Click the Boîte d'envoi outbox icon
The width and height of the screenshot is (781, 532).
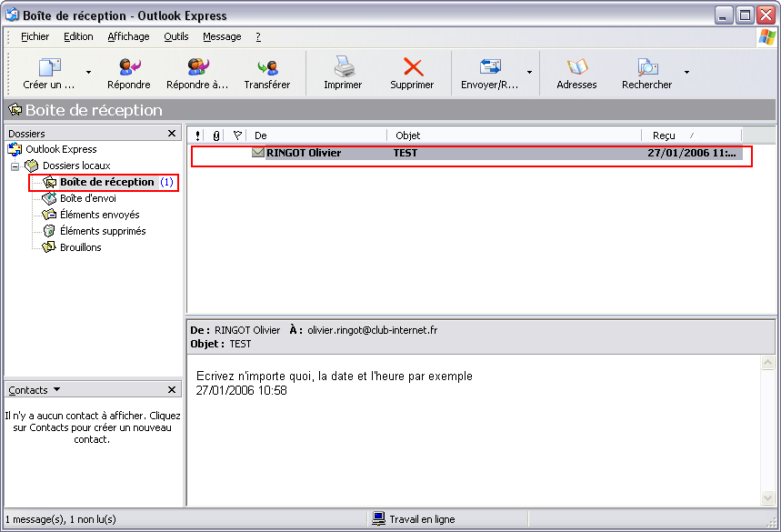[49, 198]
